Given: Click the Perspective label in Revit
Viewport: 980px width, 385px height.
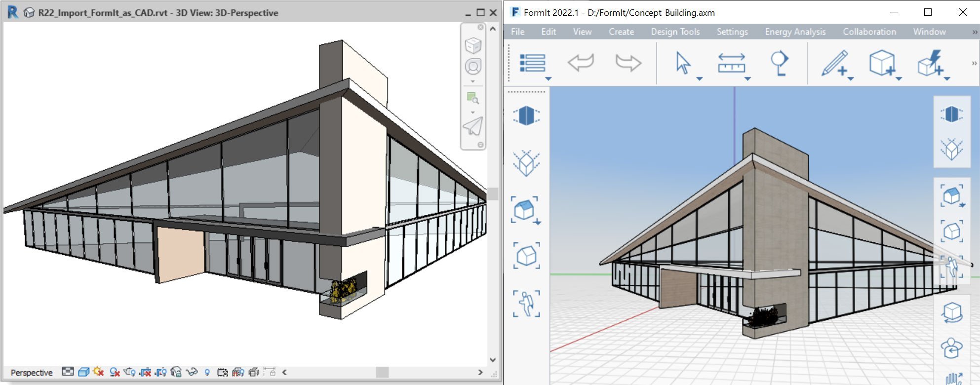Looking at the screenshot, I should click(32, 373).
